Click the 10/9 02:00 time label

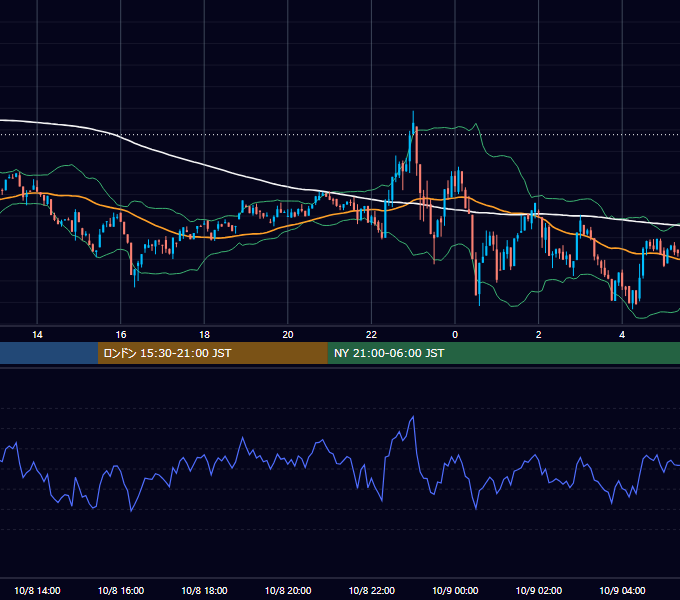[x=539, y=590]
